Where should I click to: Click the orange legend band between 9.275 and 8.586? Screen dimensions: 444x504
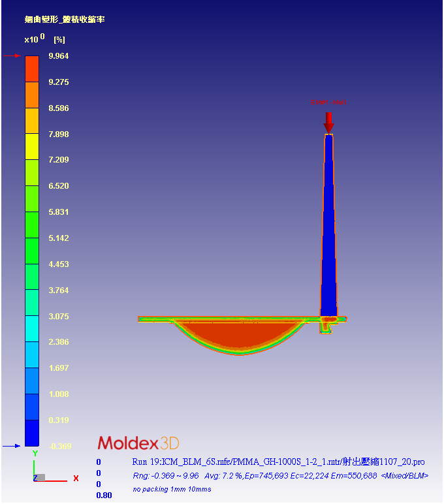pos(32,95)
